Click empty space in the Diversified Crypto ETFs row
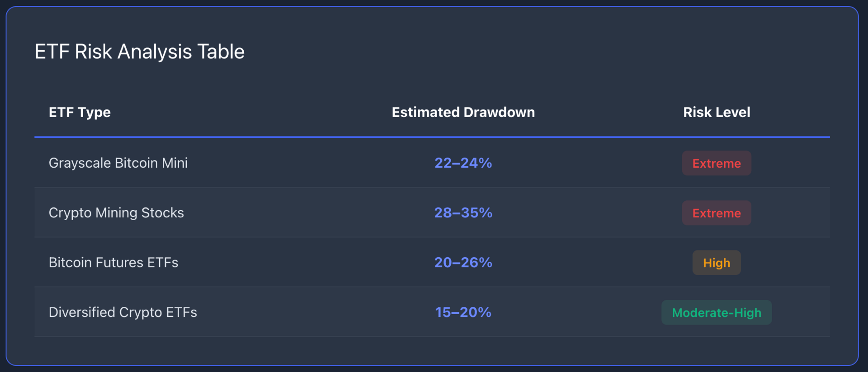Screen dimensions: 868x372 (x=316, y=312)
